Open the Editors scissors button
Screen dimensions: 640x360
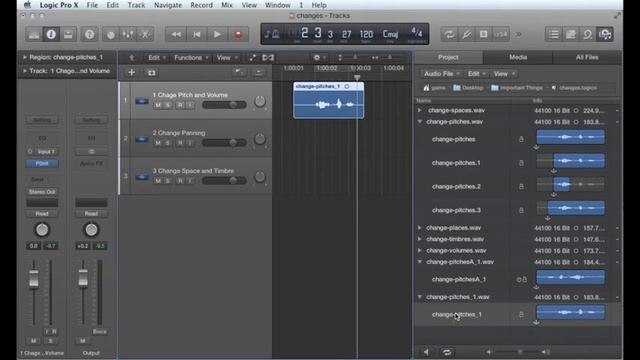click(145, 34)
